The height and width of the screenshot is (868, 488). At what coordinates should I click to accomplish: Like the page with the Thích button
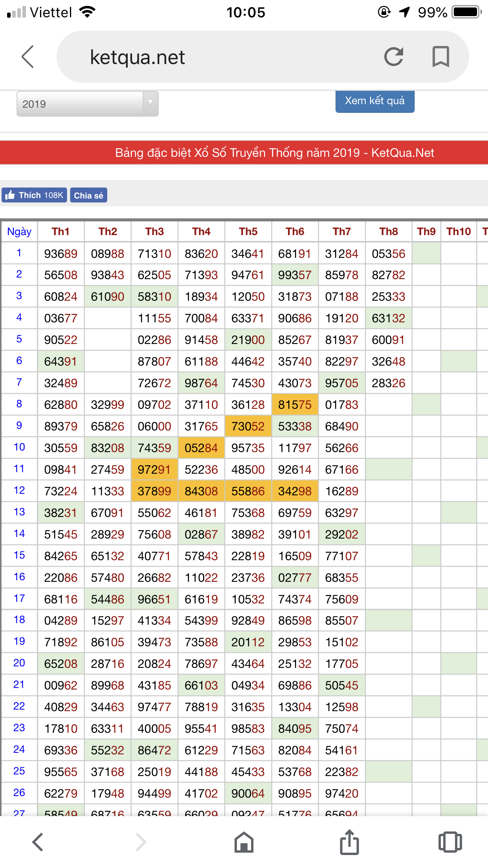pos(35,195)
